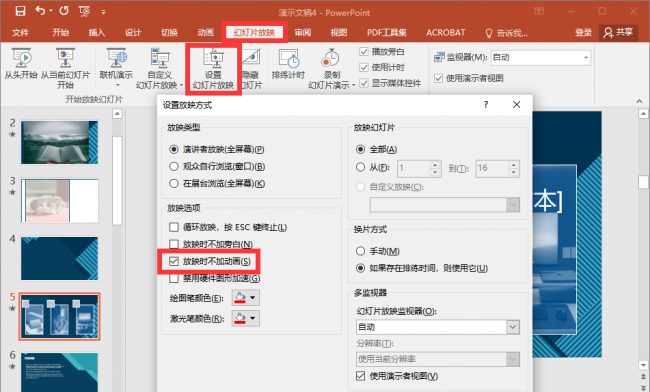Click 排练计时 rehearse timings
Viewport: 650px width, 392px height.
click(288, 64)
